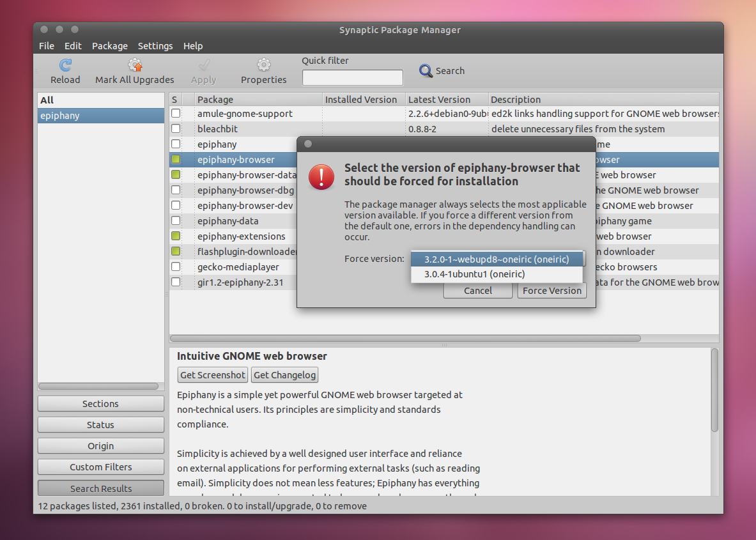Sort by Description column header

click(x=604, y=99)
